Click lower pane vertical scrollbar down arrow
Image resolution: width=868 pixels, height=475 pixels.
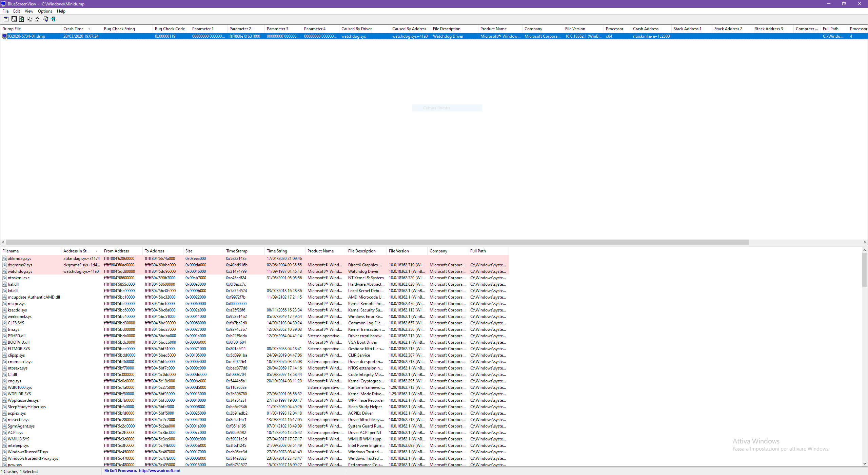click(x=865, y=464)
